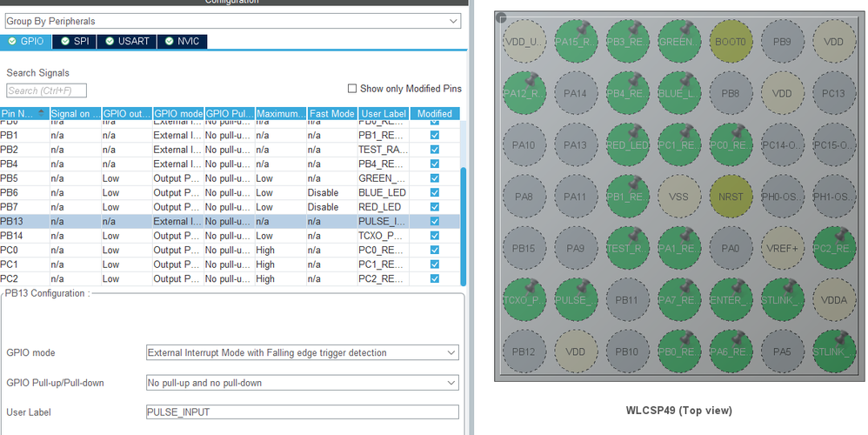Enable Show only Modified Pins checkbox
The width and height of the screenshot is (868, 435).
coord(352,89)
